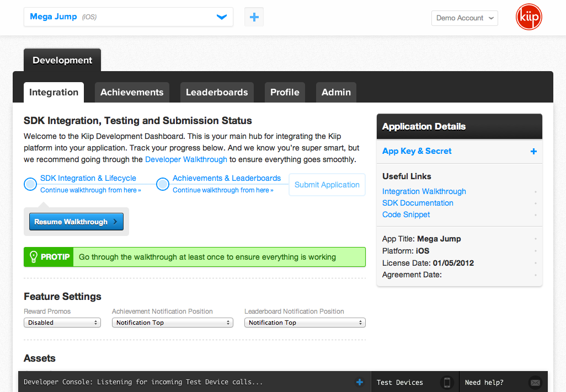Open the Profile tab
Image resolution: width=566 pixels, height=392 pixels.
click(x=285, y=92)
